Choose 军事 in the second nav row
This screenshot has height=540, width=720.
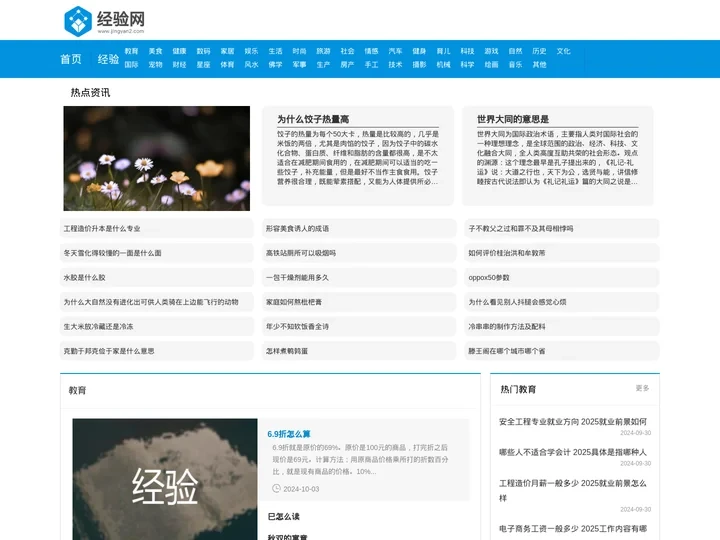299,65
